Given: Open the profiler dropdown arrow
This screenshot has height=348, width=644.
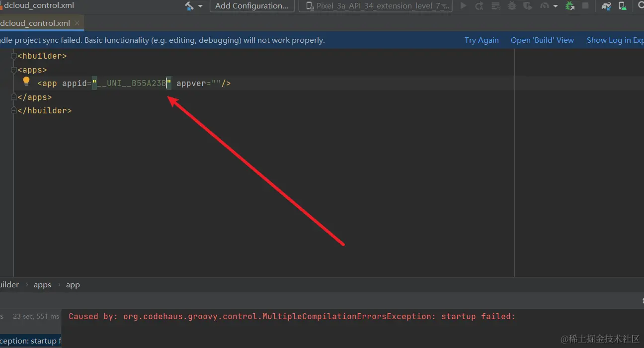Looking at the screenshot, I should (555, 6).
